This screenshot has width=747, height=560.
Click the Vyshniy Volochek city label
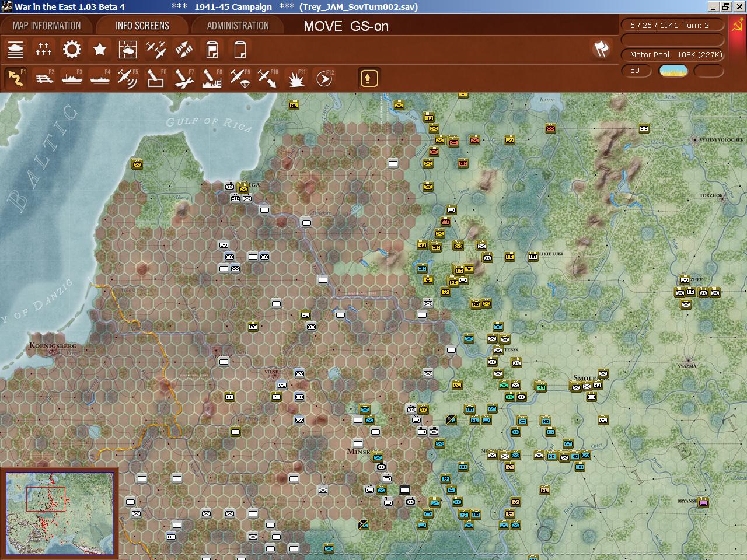[x=722, y=140]
